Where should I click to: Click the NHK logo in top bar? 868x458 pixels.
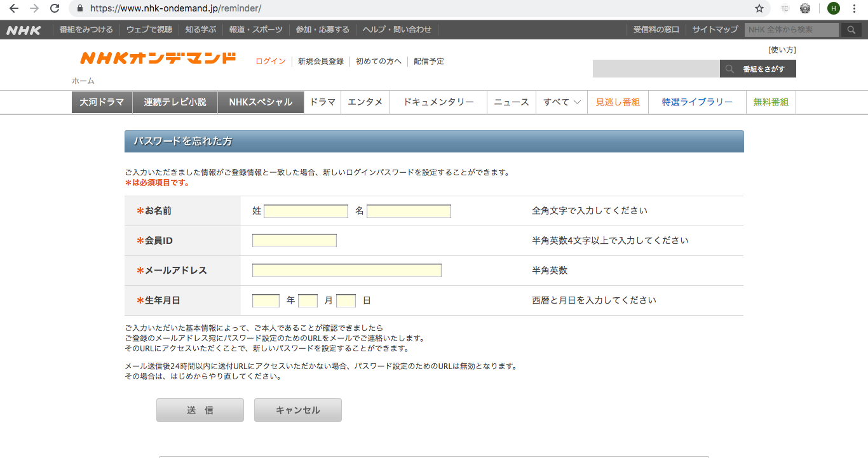pos(24,30)
